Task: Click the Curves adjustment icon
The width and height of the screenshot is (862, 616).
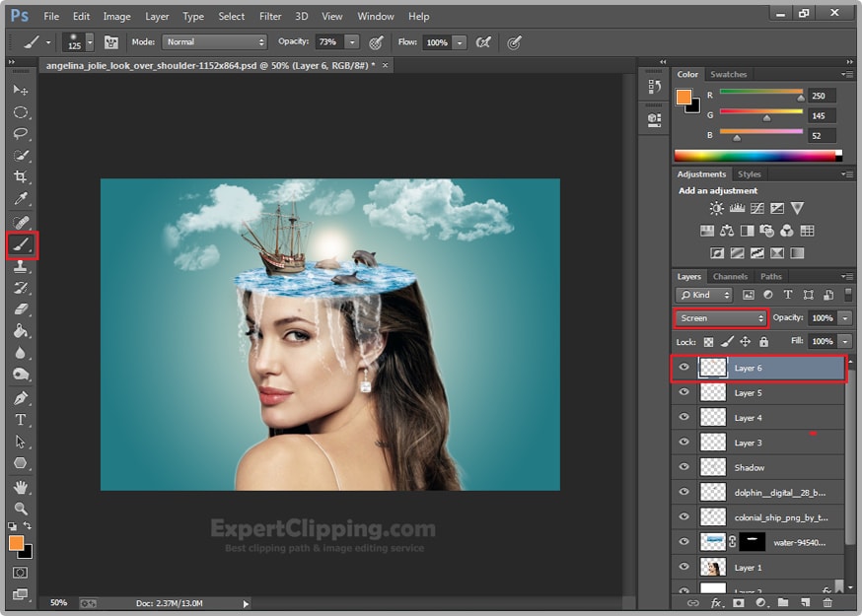Action: [x=757, y=208]
